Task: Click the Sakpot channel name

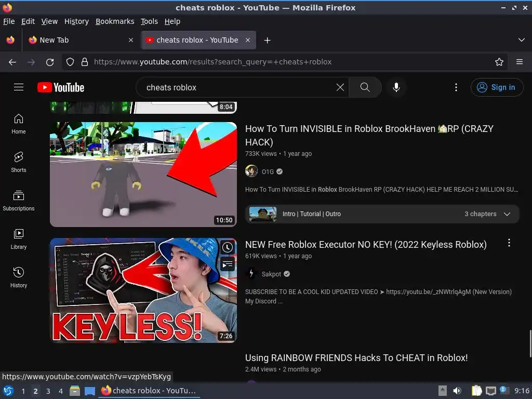Action: click(271, 274)
